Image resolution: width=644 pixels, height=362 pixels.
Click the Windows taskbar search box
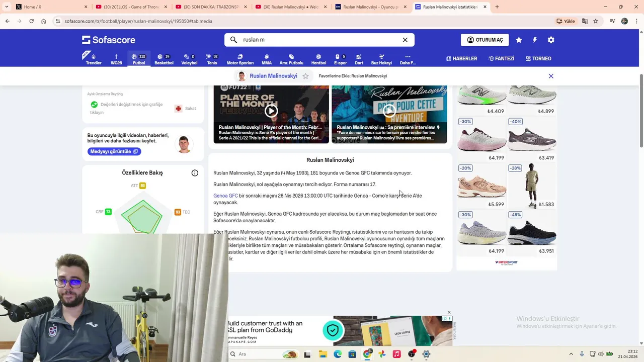[x=264, y=354]
